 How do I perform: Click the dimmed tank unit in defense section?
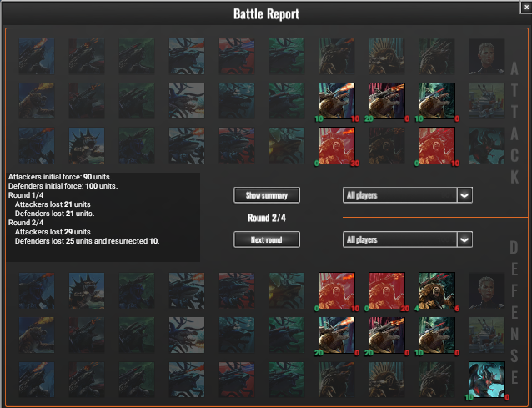click(x=487, y=335)
